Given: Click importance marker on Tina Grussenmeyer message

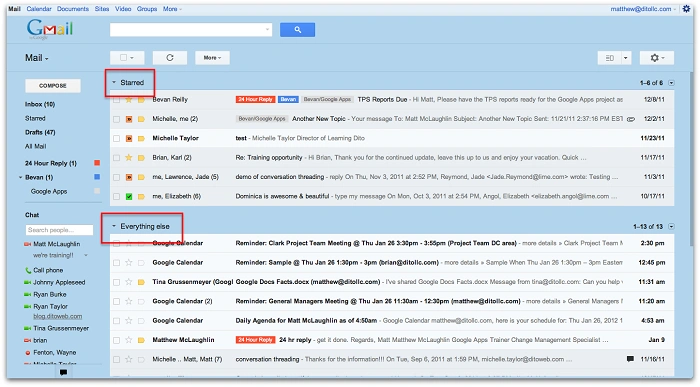Looking at the screenshot, I should (x=141, y=282).
